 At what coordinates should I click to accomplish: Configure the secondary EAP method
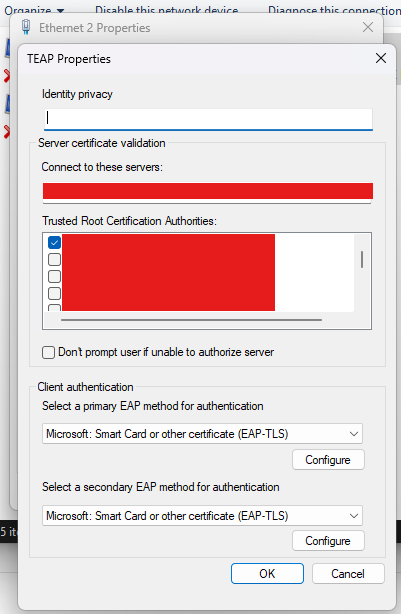328,541
